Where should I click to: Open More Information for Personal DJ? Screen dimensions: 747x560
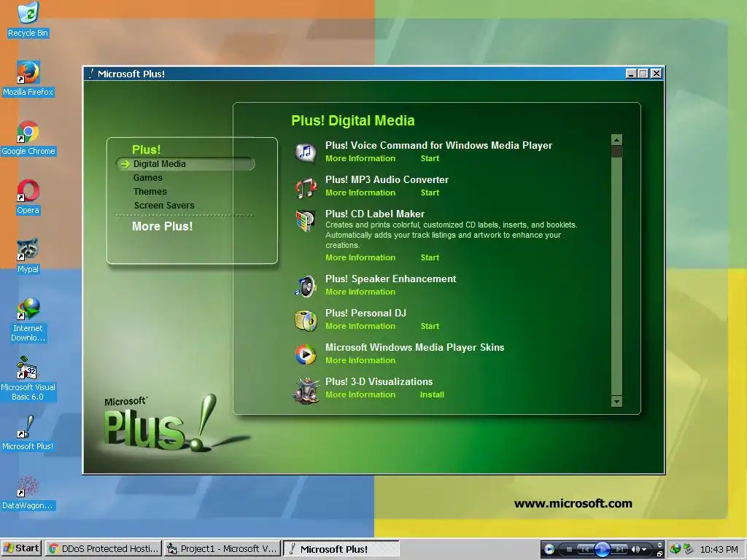tap(360, 326)
